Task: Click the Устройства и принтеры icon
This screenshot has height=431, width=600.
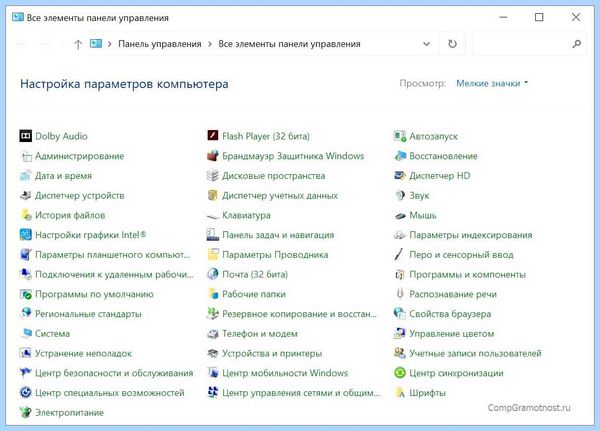Action: (213, 353)
